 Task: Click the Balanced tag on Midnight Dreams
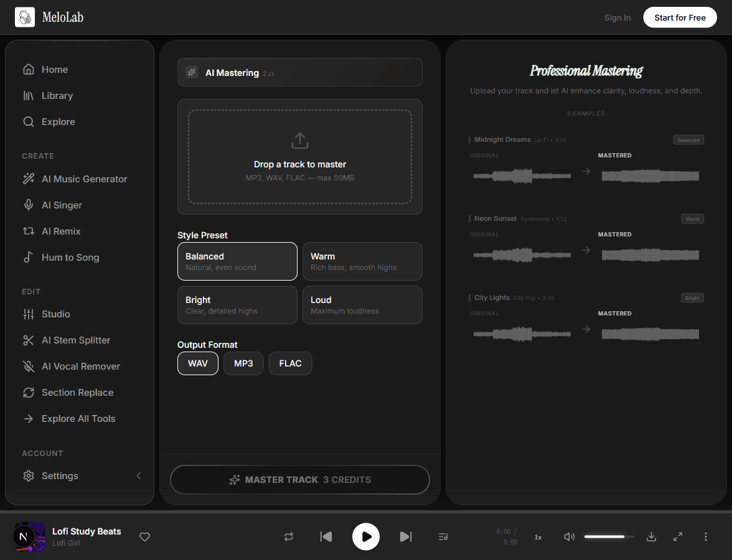(688, 140)
